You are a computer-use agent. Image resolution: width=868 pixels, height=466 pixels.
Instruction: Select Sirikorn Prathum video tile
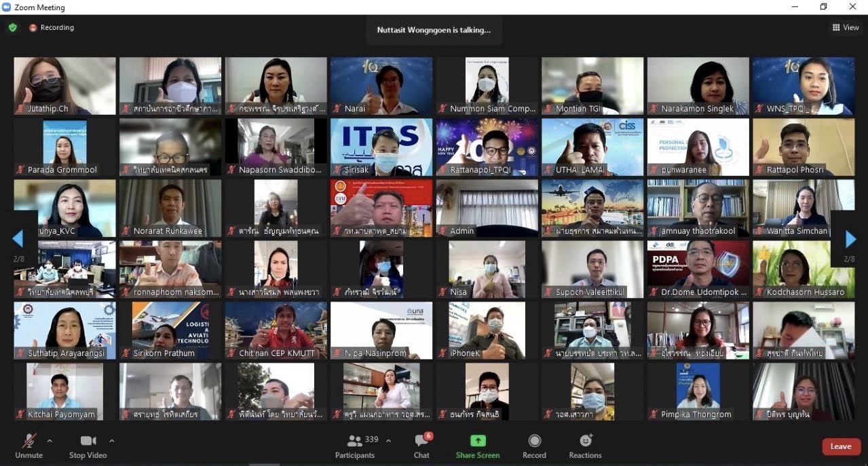point(170,330)
